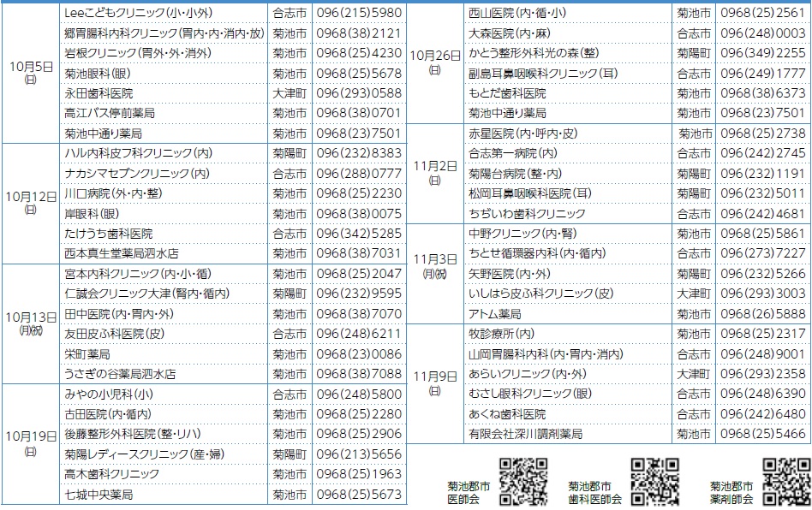This screenshot has height=510, width=812.
Task: Click the 菊池郡市医師会 text label
Action: tap(469, 492)
